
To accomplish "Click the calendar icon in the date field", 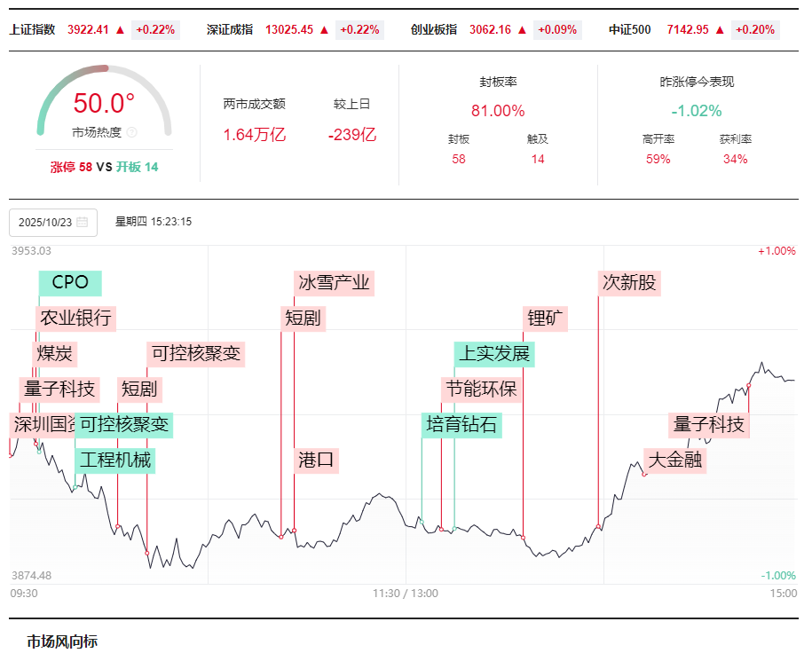I will [x=83, y=223].
